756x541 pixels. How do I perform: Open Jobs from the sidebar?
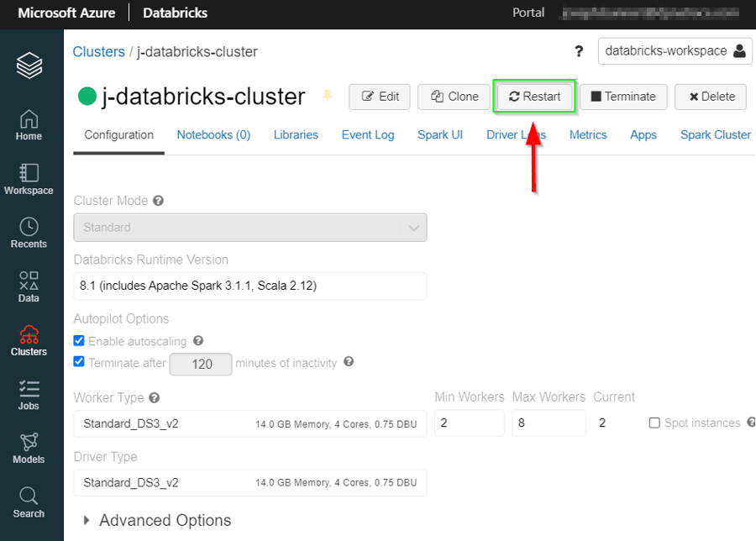click(29, 394)
